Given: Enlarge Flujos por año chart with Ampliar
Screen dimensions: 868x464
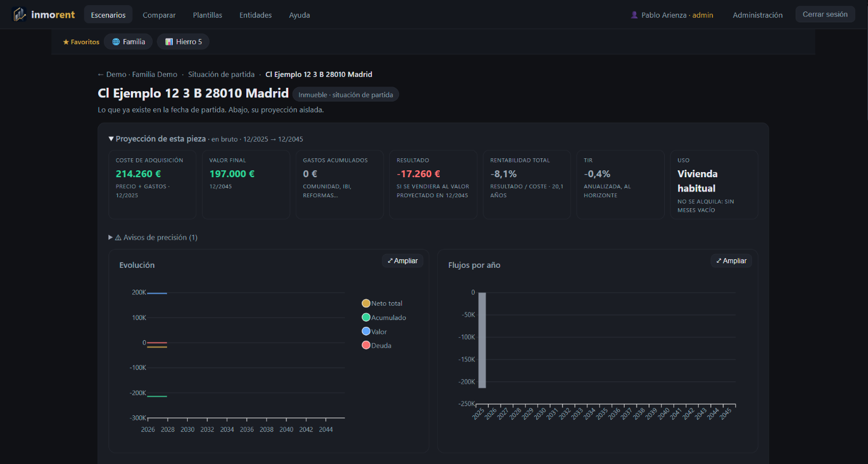Looking at the screenshot, I should tap(731, 260).
